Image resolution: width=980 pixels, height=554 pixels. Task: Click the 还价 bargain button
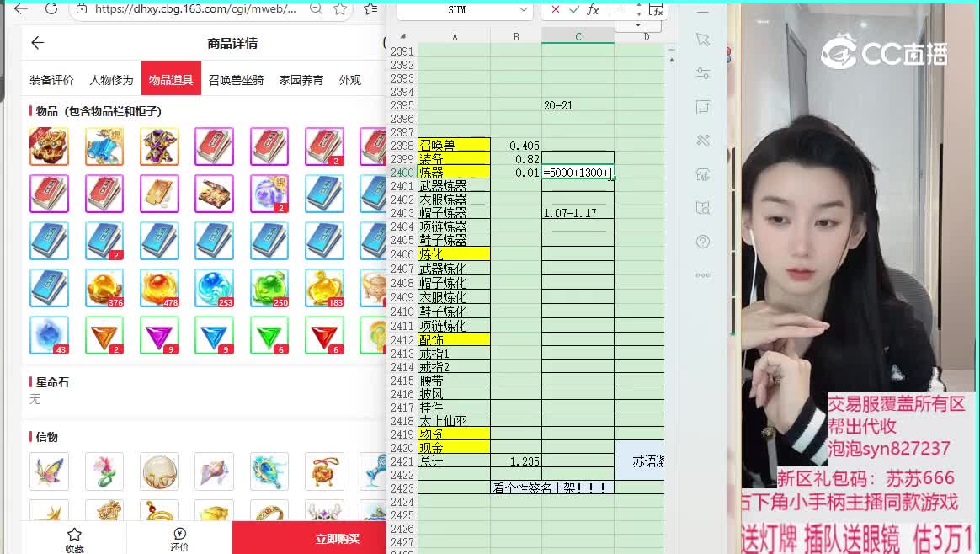pos(179,540)
